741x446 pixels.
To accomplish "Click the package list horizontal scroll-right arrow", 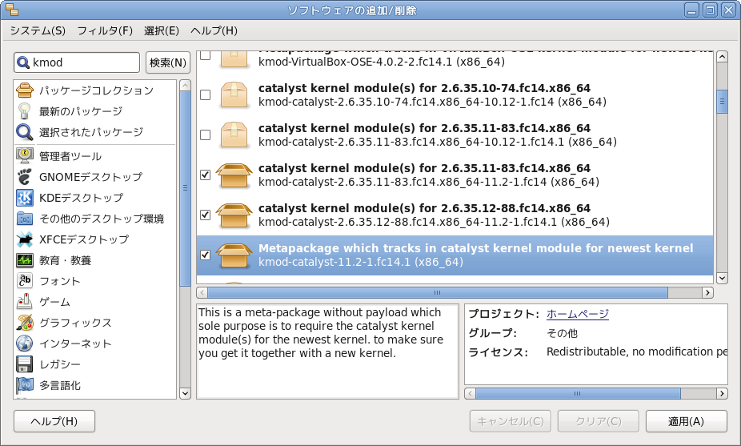I will click(707, 292).
